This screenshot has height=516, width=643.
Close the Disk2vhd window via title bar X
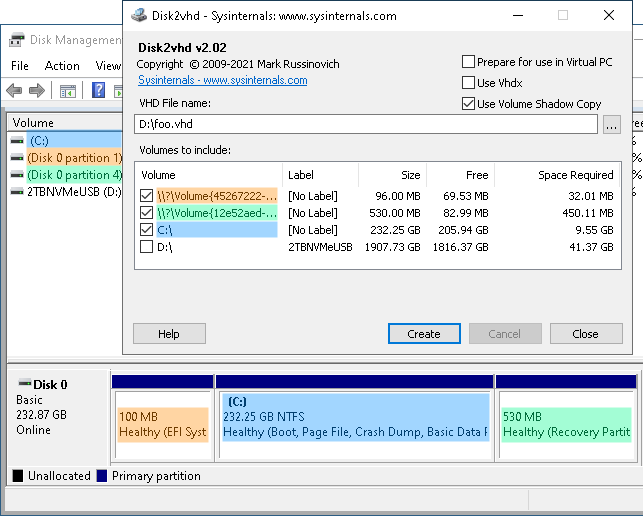[x=609, y=16]
